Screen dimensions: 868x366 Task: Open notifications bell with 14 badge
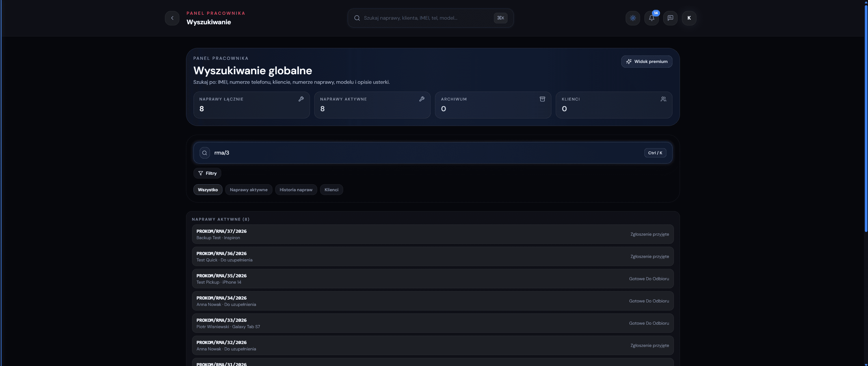(652, 18)
